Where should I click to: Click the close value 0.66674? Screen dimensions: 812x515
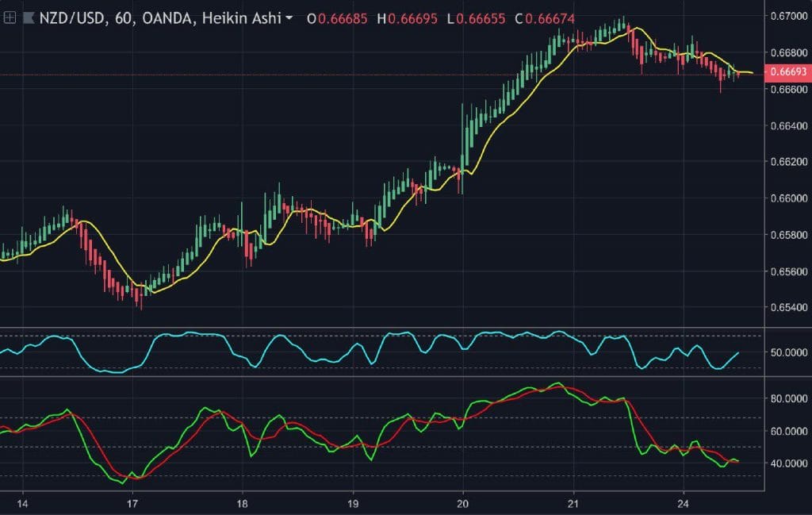pyautogui.click(x=550, y=19)
